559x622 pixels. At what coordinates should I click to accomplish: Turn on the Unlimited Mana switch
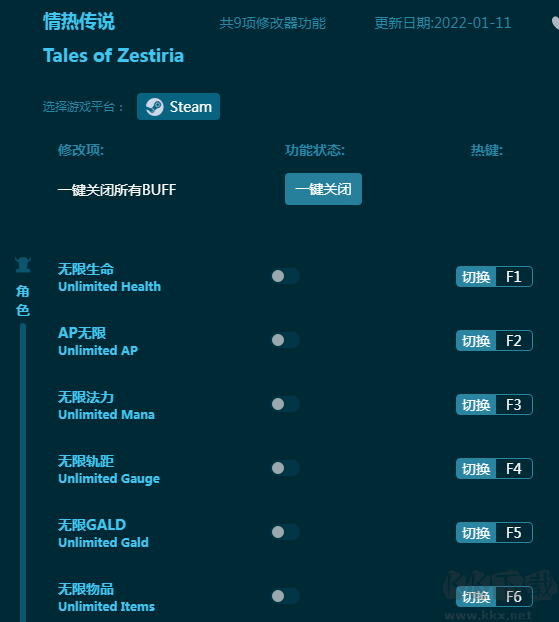point(285,404)
